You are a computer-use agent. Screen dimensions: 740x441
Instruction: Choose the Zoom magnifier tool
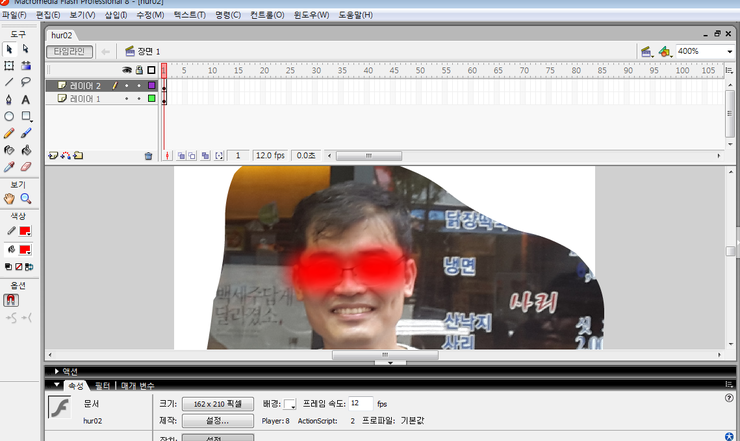coord(26,199)
